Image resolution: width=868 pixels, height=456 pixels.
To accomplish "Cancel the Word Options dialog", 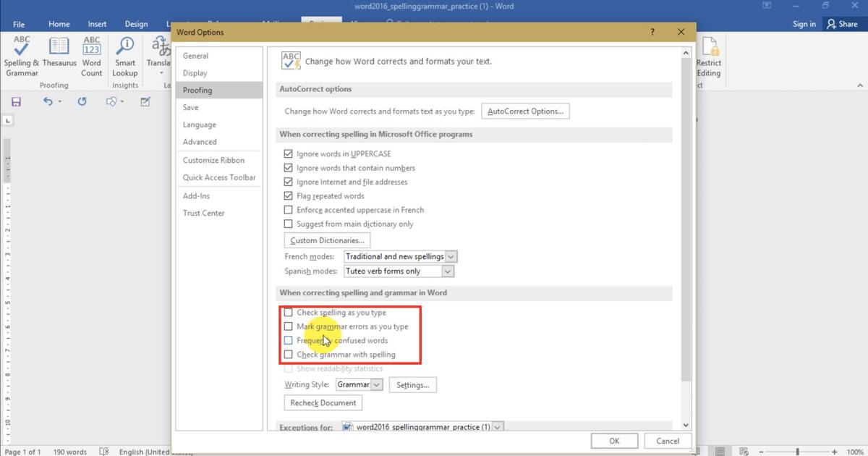I will [x=668, y=441].
